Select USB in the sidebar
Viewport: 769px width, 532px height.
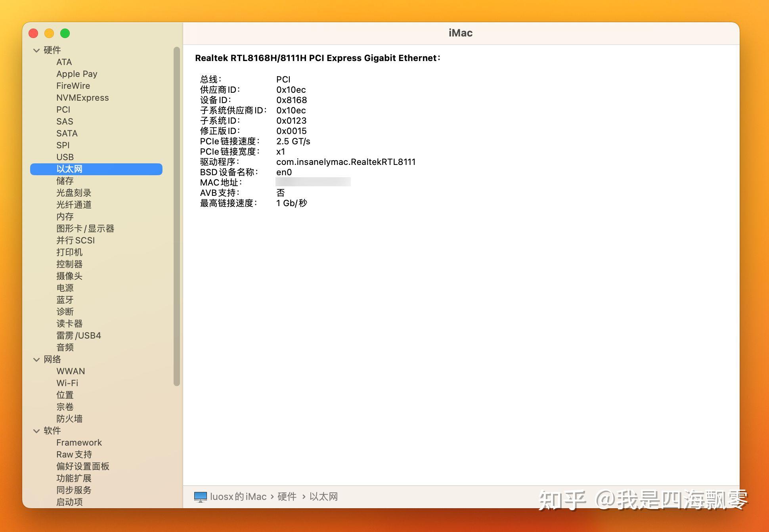[x=65, y=157]
